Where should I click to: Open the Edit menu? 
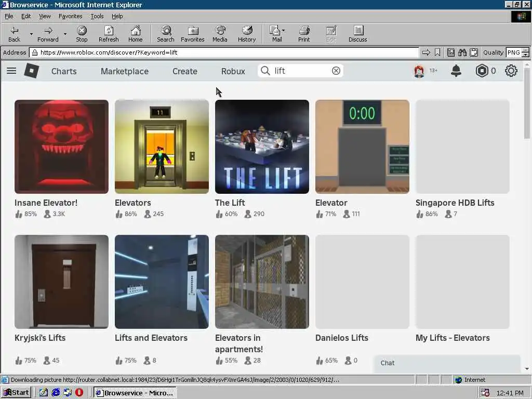(x=26, y=16)
